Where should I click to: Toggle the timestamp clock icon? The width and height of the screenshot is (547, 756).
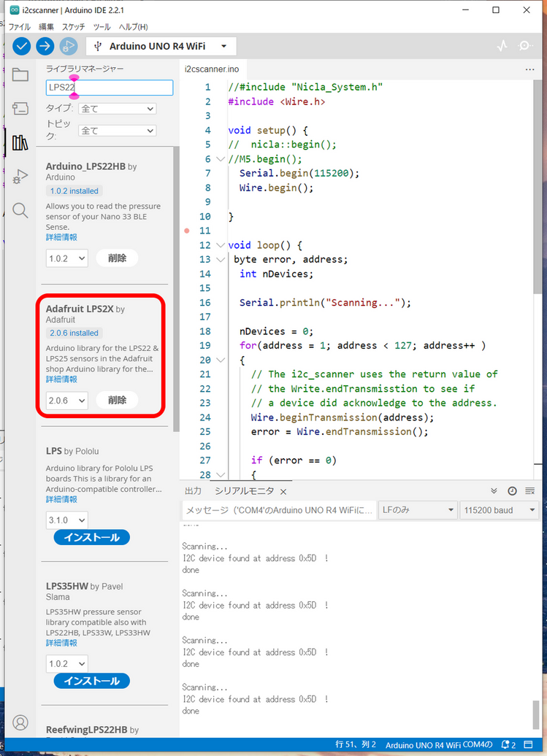512,491
